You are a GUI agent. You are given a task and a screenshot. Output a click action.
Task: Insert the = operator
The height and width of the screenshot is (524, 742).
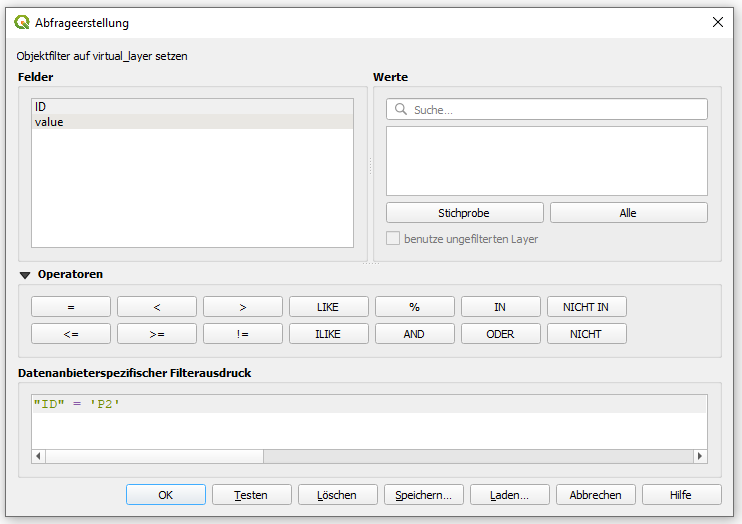coord(71,307)
